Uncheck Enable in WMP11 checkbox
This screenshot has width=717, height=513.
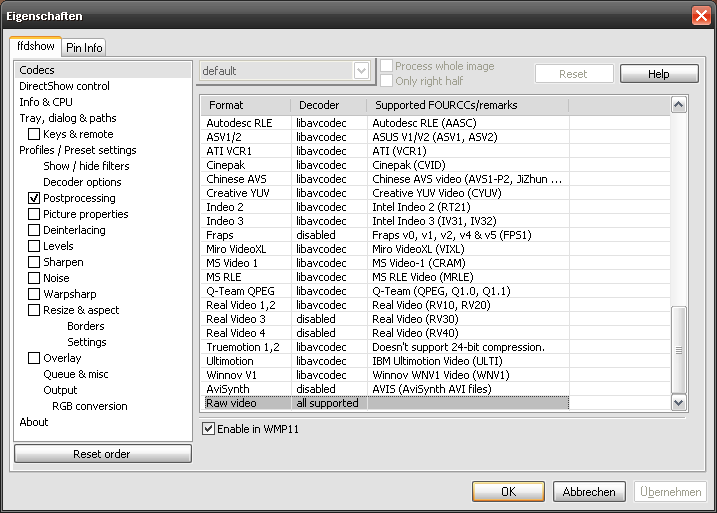click(x=208, y=428)
